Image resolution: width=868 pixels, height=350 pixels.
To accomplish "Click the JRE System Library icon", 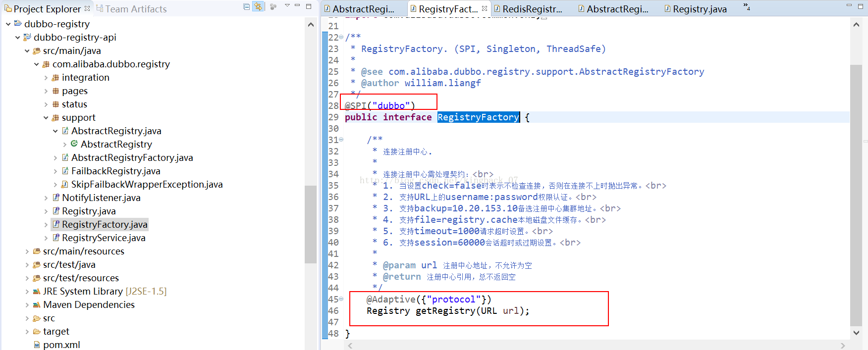I will point(37,291).
